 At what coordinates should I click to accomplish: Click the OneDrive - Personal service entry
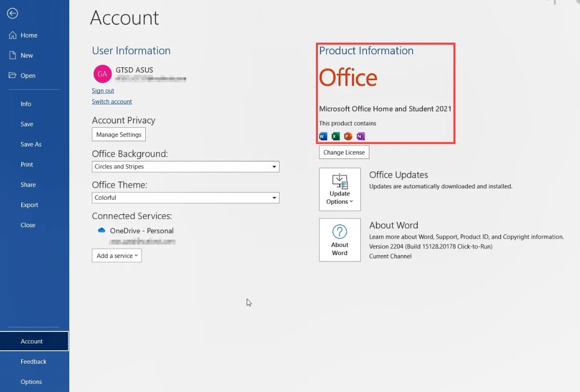pyautogui.click(x=142, y=231)
